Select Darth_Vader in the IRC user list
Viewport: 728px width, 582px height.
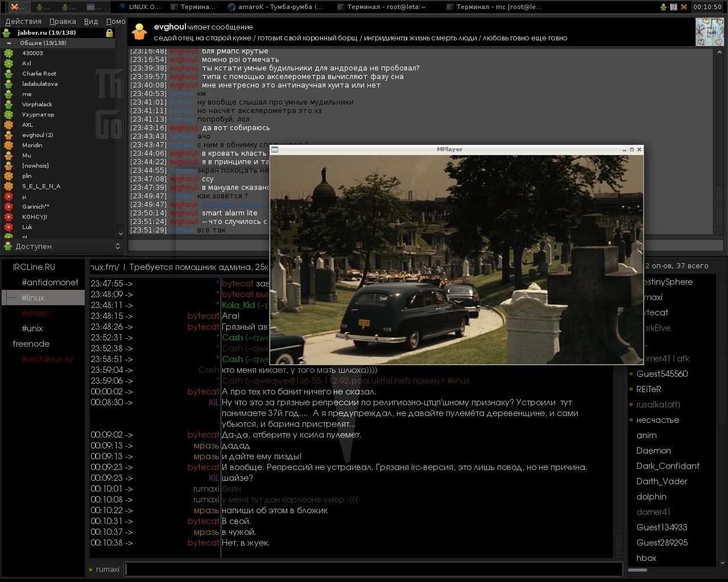pyautogui.click(x=661, y=481)
